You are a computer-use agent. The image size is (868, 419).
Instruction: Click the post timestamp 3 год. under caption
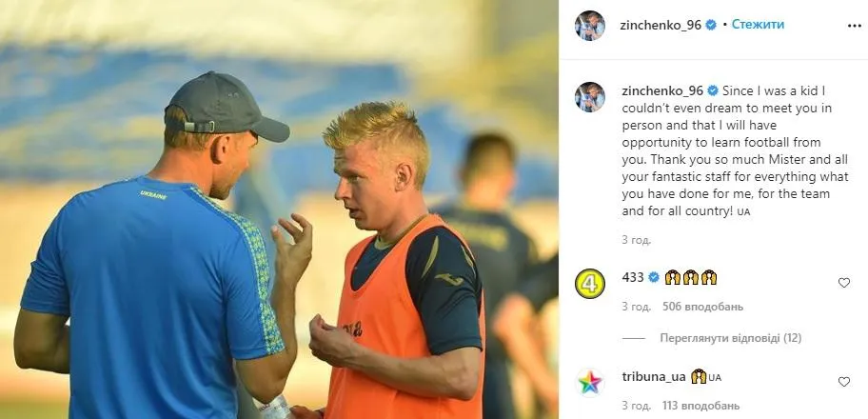(x=636, y=240)
